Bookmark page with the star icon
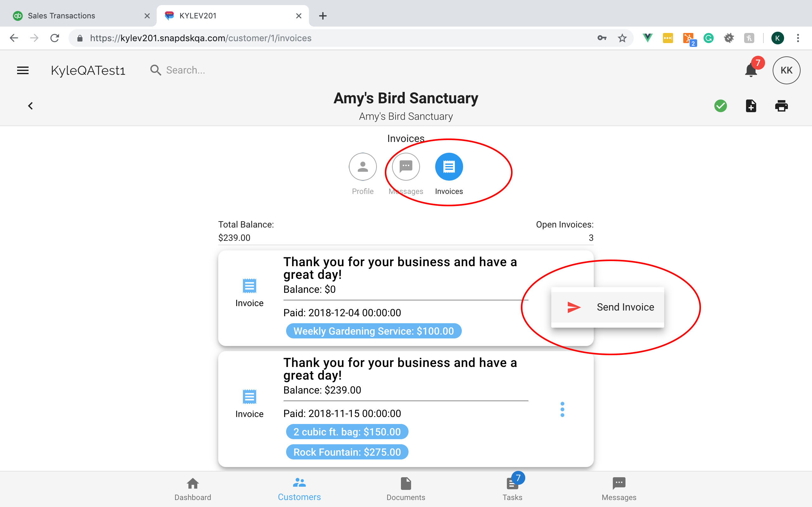 pyautogui.click(x=622, y=38)
